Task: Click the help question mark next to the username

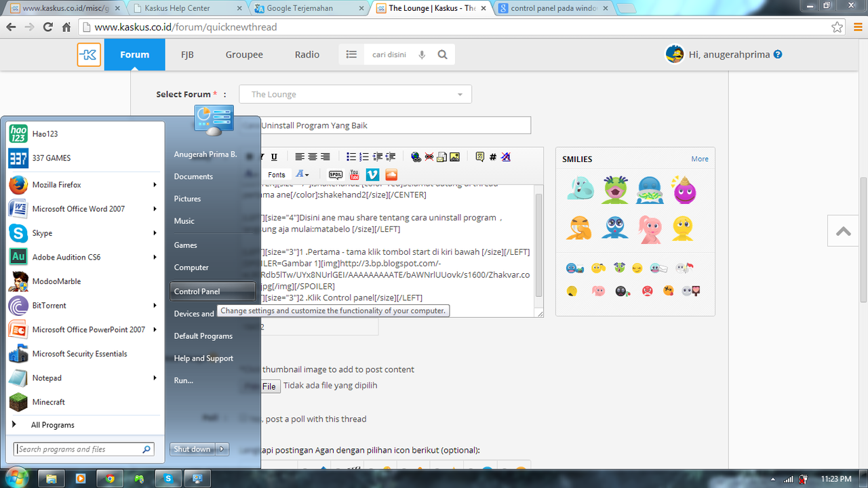Action: pos(778,54)
